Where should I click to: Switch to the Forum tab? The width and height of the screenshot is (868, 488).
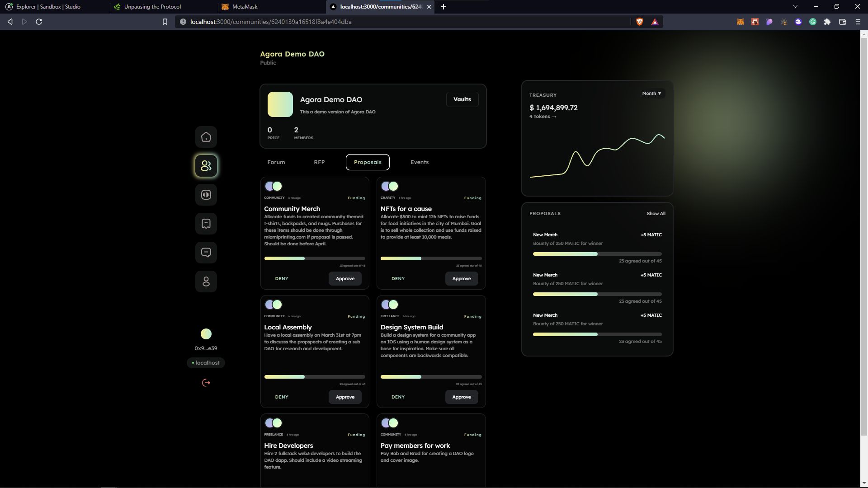(x=276, y=162)
